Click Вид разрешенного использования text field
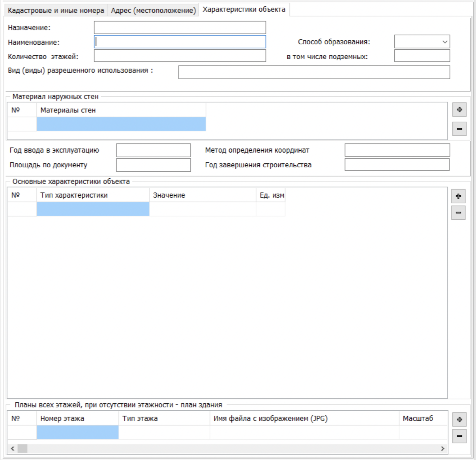476x460 pixels. [x=314, y=72]
